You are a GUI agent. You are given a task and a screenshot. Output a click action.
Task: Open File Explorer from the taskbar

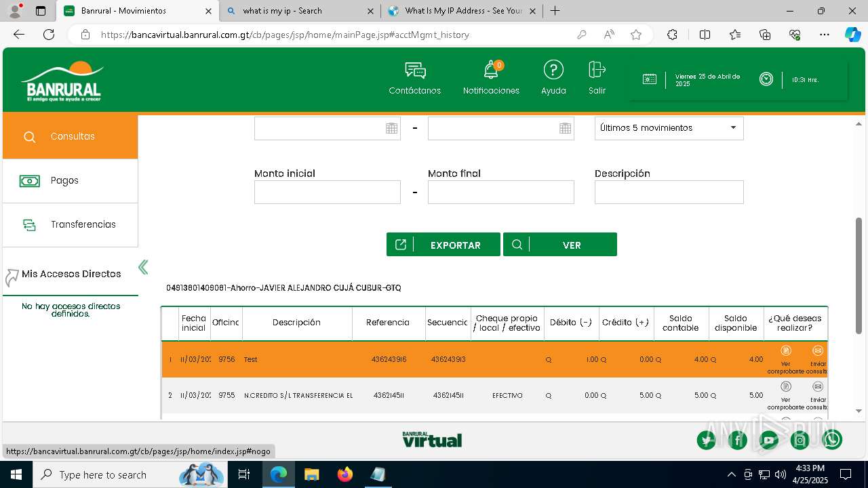click(x=311, y=474)
